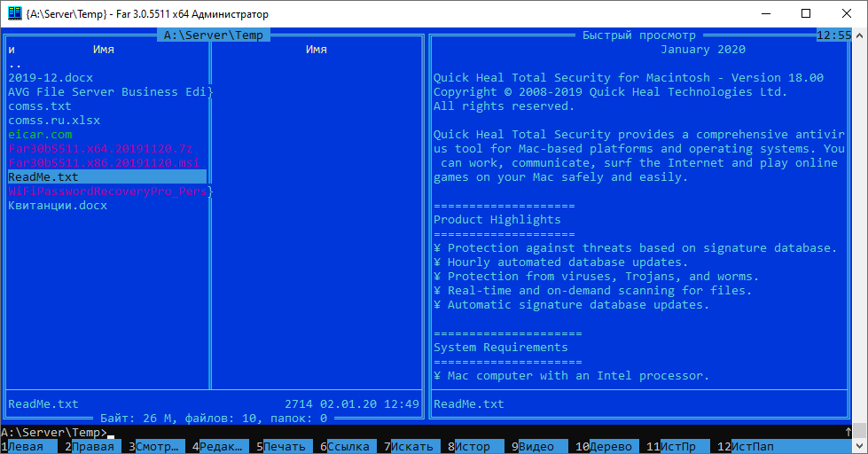
Task: Minimize the Far Manager window
Action: 766,13
